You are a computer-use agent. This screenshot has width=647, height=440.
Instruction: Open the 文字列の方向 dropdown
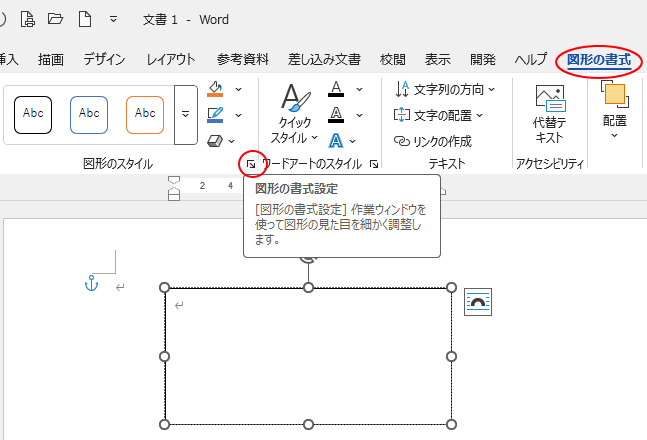(445, 89)
